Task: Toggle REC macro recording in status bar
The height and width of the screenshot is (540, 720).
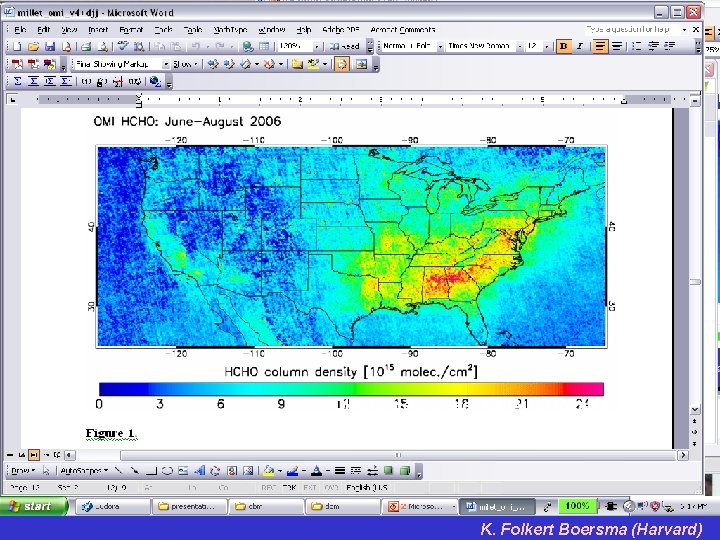Action: point(268,488)
